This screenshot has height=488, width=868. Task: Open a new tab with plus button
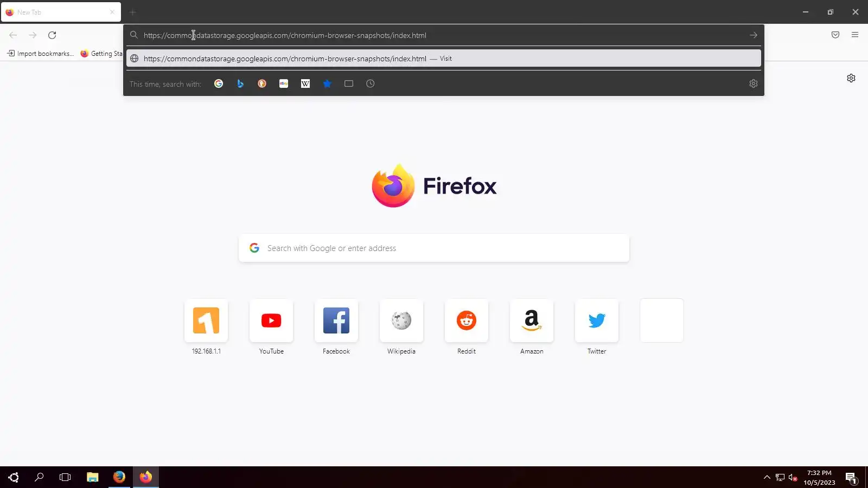(x=132, y=12)
